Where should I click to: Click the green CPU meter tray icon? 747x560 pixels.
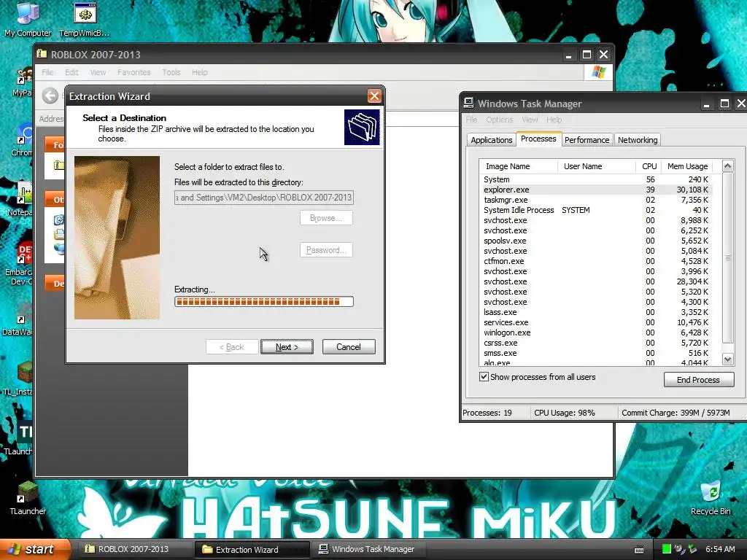(667, 549)
